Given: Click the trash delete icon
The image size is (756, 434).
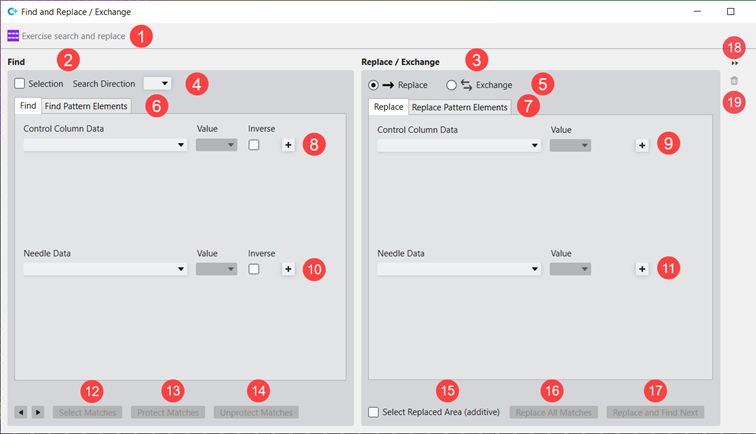Looking at the screenshot, I should 734,80.
